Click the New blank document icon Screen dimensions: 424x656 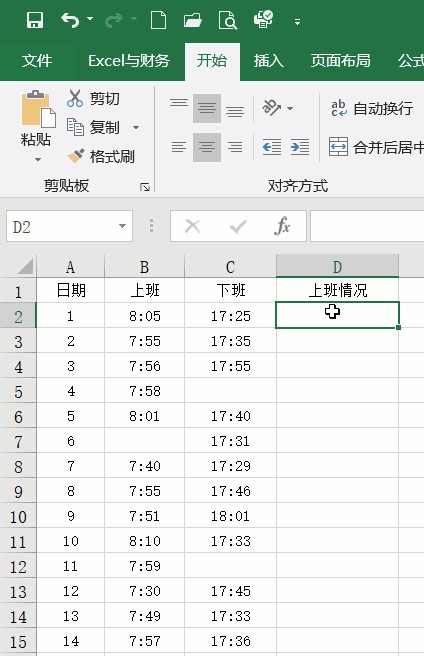158,20
